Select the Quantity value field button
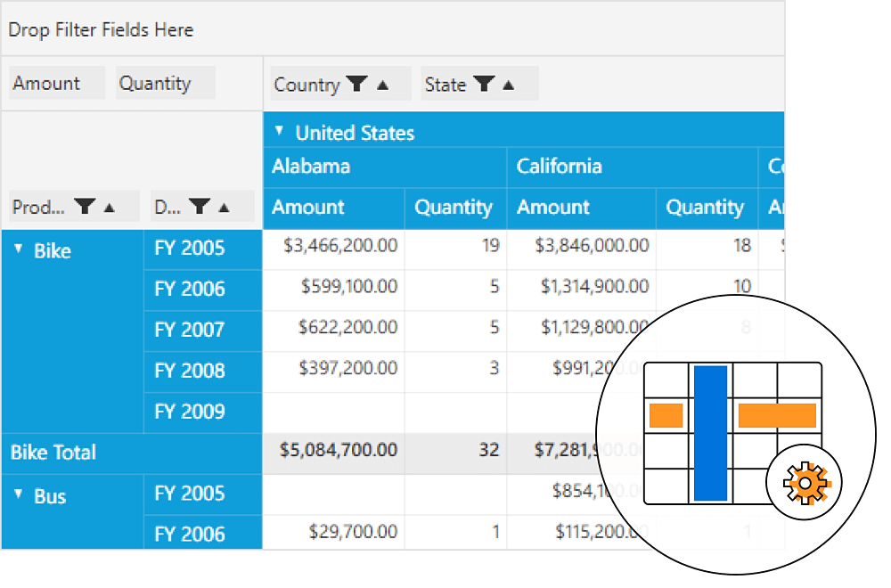The image size is (891, 588). 155,84
